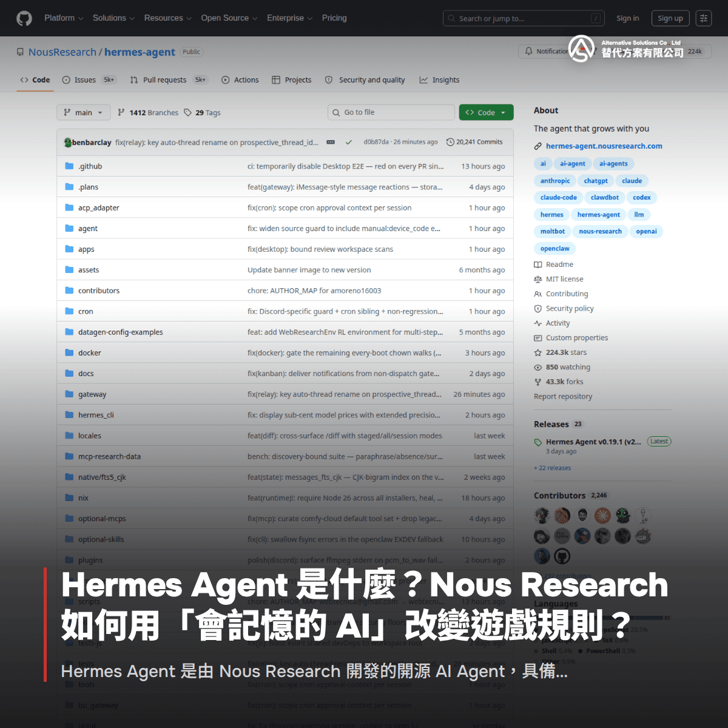Screen dimensions: 728x728
Task: Click the fork icon beside 43.3k forks
Action: tap(538, 382)
